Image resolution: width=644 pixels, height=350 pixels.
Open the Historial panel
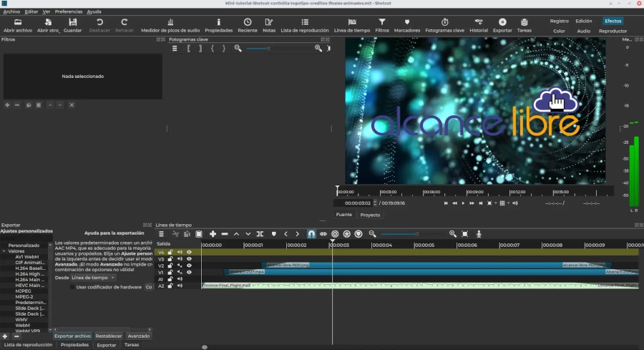coord(479,25)
